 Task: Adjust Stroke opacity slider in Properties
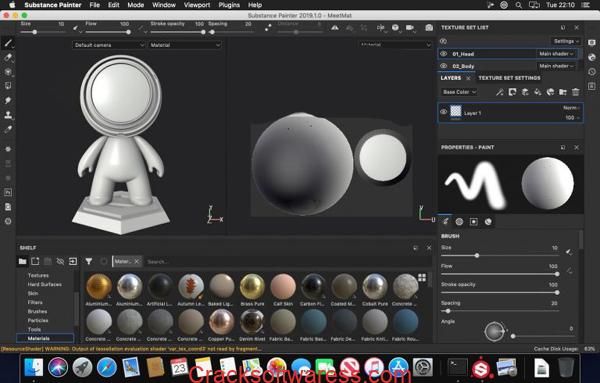pyautogui.click(x=499, y=292)
